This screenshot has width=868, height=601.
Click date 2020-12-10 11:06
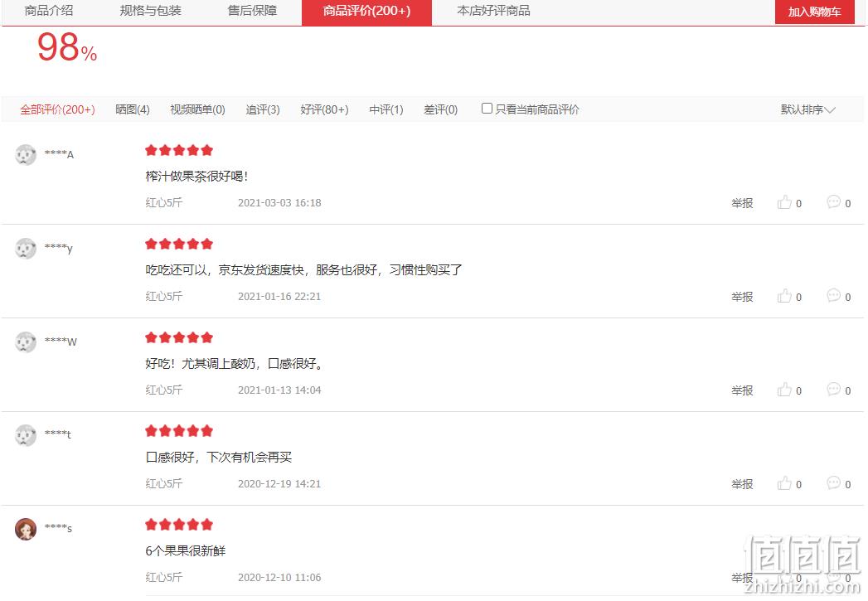tap(279, 577)
